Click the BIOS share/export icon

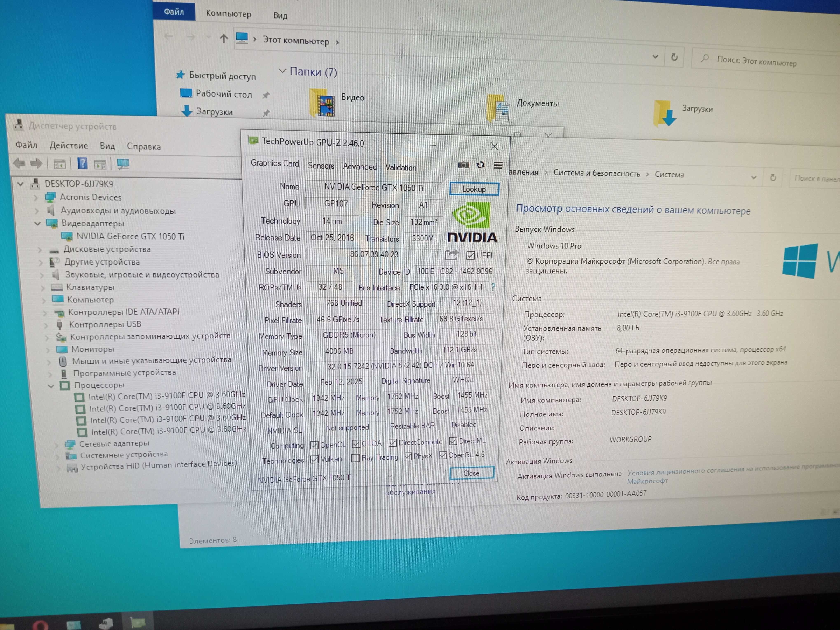click(451, 254)
